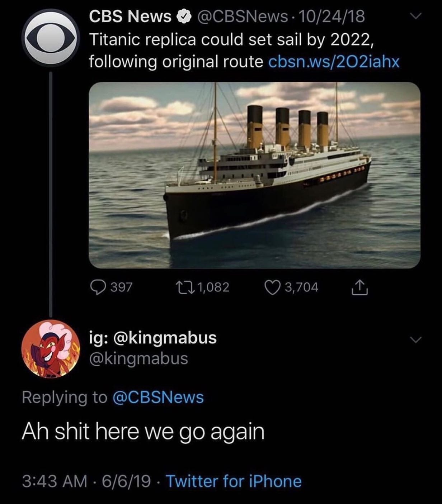Open the ig: @kingmabus display name

[153, 338]
